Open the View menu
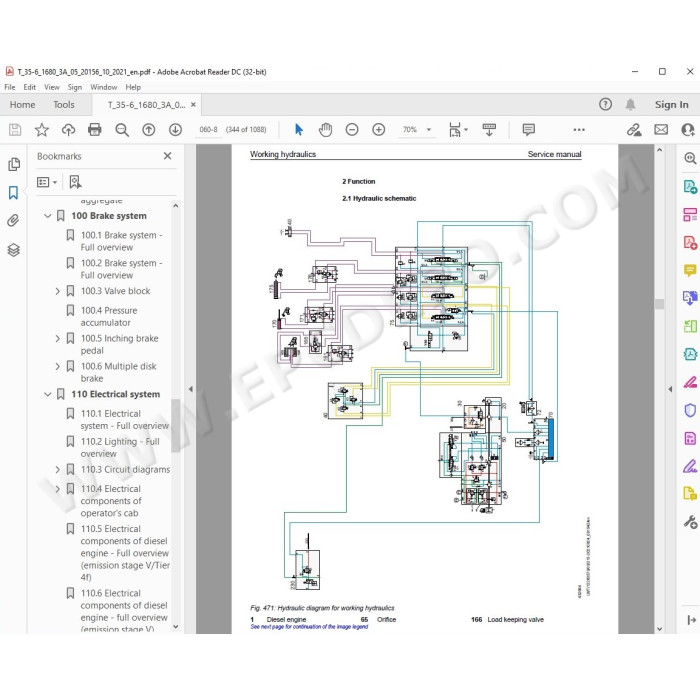The width and height of the screenshot is (700, 700). pyautogui.click(x=52, y=87)
